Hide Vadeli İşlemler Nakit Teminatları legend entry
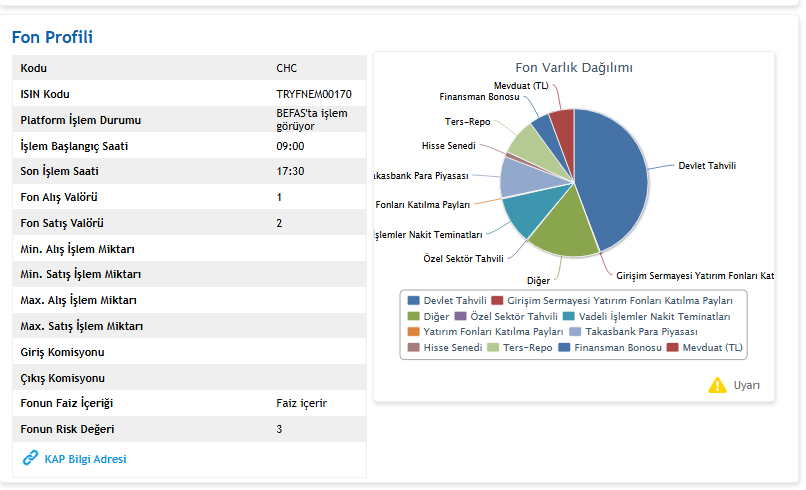The height and width of the screenshot is (490, 806). point(655,316)
